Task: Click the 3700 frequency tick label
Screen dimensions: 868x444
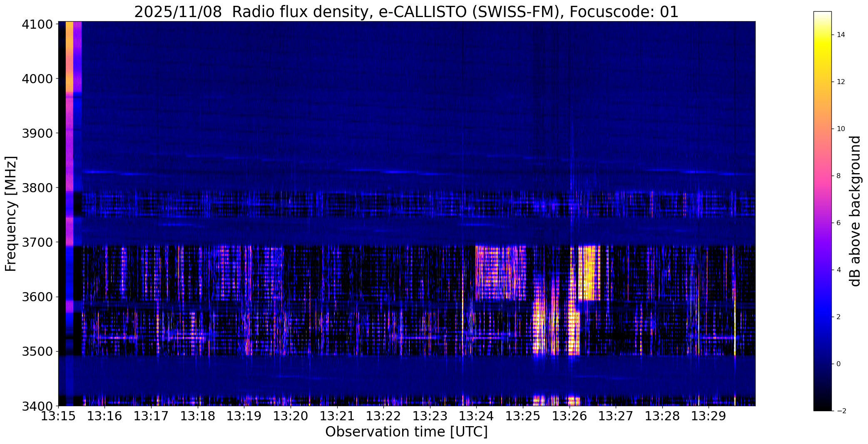Action: (37, 243)
